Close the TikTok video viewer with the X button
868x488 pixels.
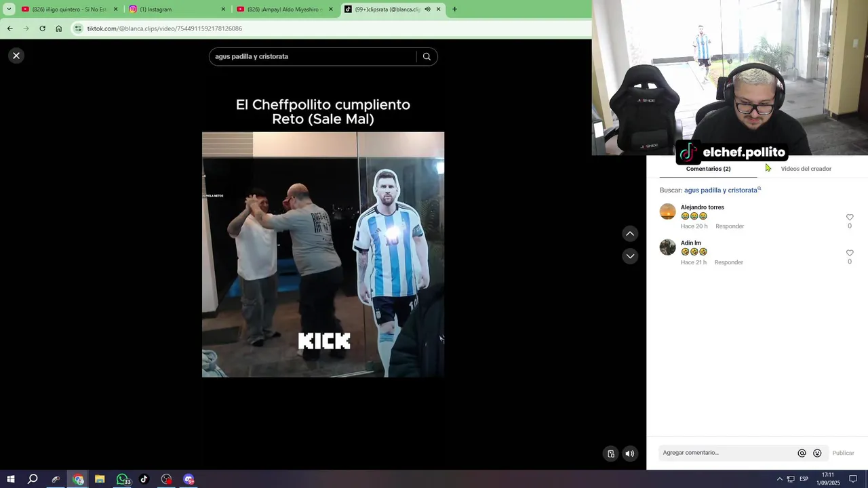pyautogui.click(x=16, y=56)
